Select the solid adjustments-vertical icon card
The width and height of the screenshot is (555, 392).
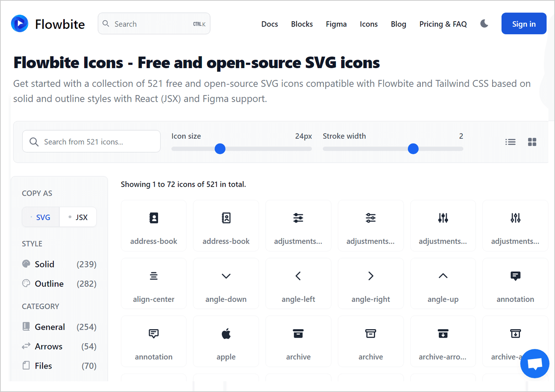(x=443, y=226)
